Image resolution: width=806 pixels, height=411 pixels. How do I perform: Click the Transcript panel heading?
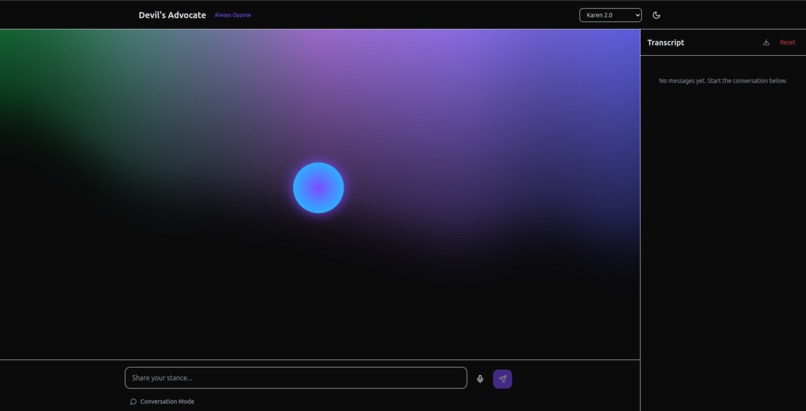[x=666, y=43]
